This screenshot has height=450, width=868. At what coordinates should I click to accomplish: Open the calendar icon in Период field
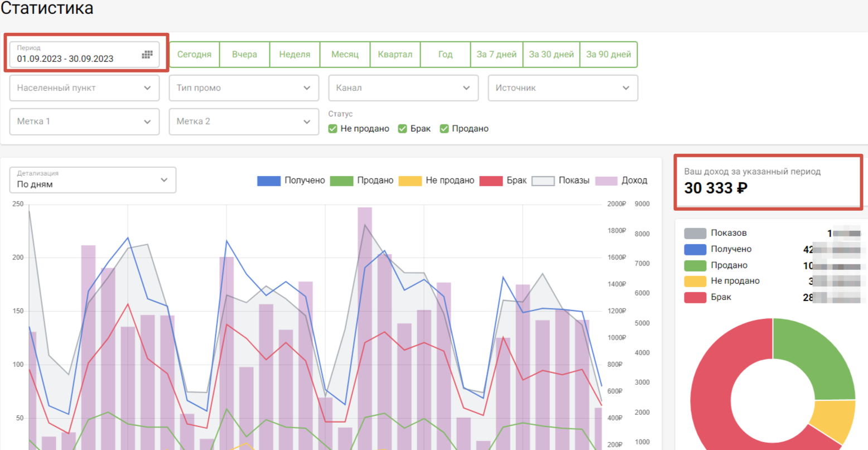pyautogui.click(x=147, y=55)
